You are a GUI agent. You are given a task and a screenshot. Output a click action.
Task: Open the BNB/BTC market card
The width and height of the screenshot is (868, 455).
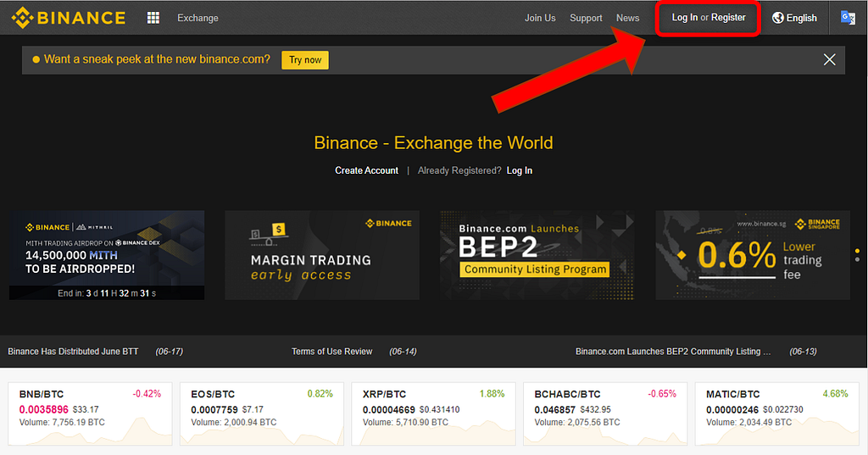(x=90, y=413)
